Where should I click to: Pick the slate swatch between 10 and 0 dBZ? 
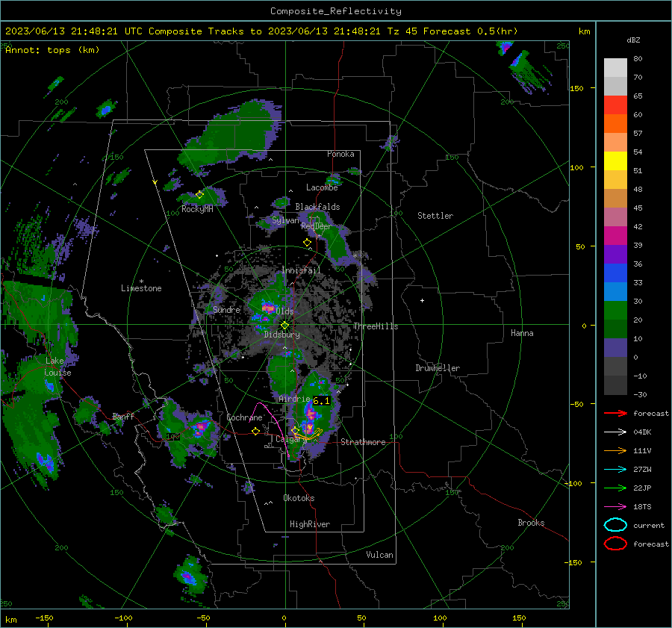coord(615,348)
